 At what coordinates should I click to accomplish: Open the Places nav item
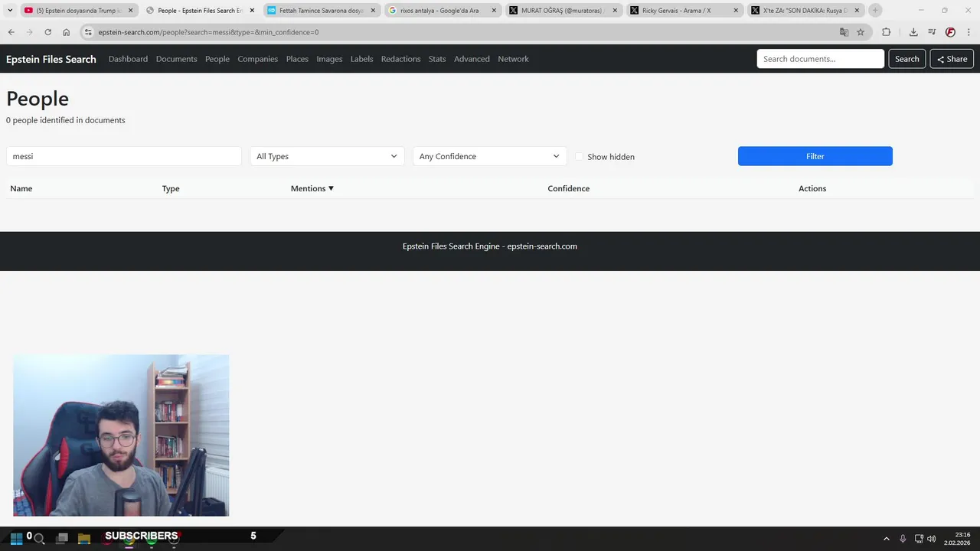point(297,59)
